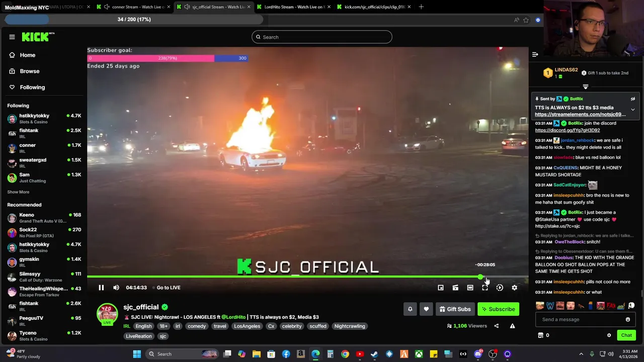Click the video progress bar handle
The height and width of the screenshot is (362, 644).
pyautogui.click(x=480, y=277)
